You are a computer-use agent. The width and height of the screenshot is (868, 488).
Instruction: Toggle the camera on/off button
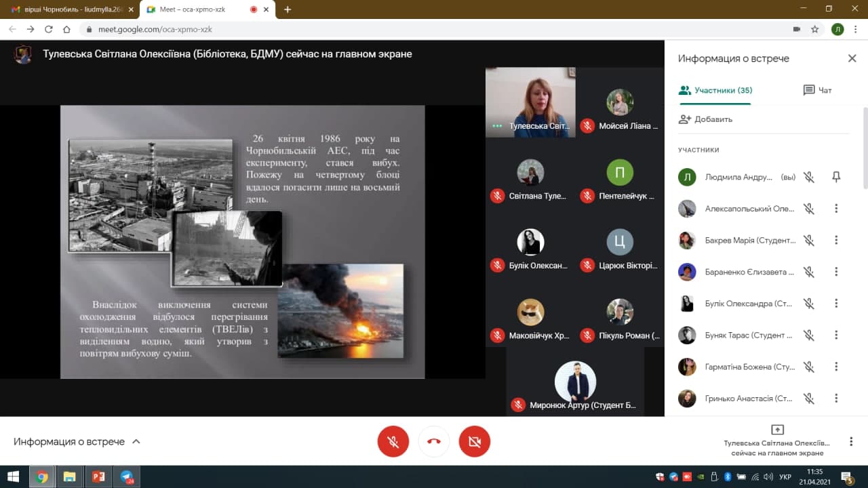(x=475, y=442)
